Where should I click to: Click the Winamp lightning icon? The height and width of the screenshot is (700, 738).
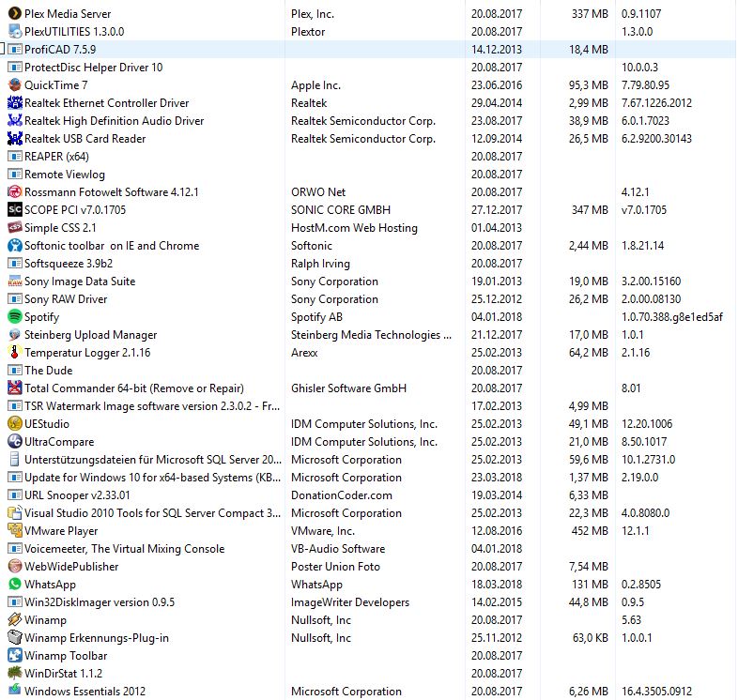click(x=15, y=619)
